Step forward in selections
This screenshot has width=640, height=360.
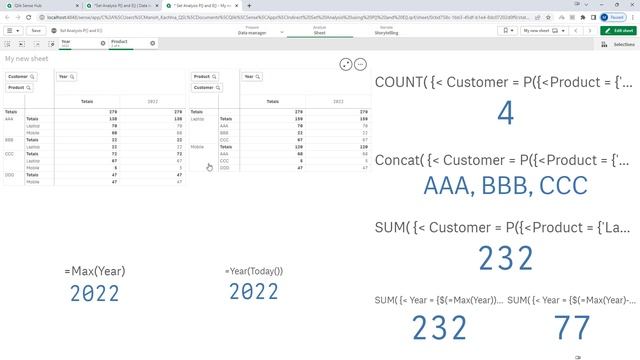pyautogui.click(x=36, y=44)
